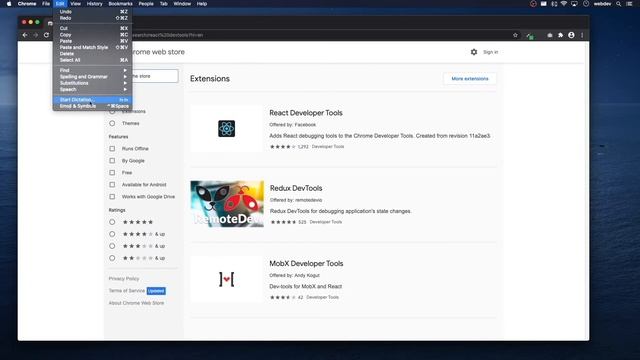Check the By Google filter
Image resolution: width=640 pixels, height=360 pixels.
point(112,160)
